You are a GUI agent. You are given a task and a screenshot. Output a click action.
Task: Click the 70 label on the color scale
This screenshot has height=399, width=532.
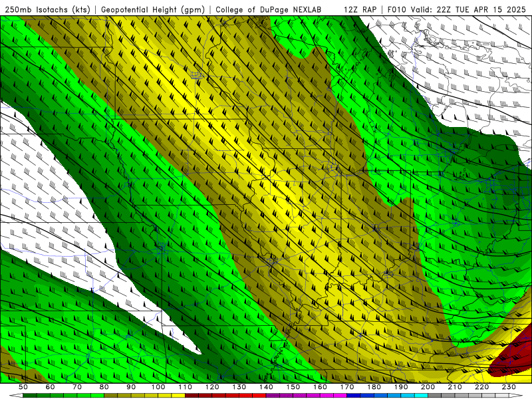point(77,387)
